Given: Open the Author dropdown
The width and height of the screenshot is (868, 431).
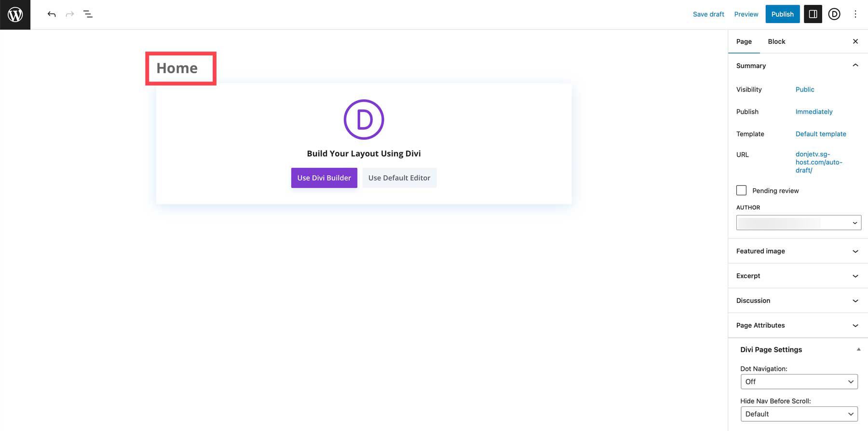Looking at the screenshot, I should click(x=799, y=223).
